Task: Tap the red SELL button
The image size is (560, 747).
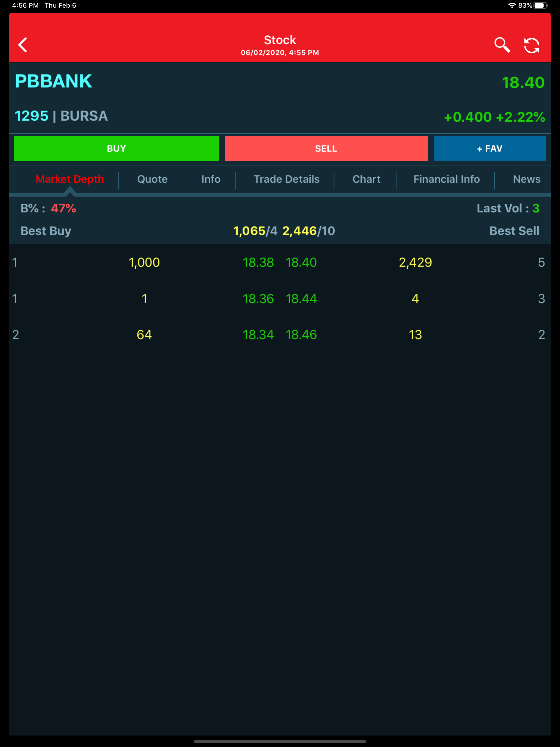Action: click(x=326, y=148)
